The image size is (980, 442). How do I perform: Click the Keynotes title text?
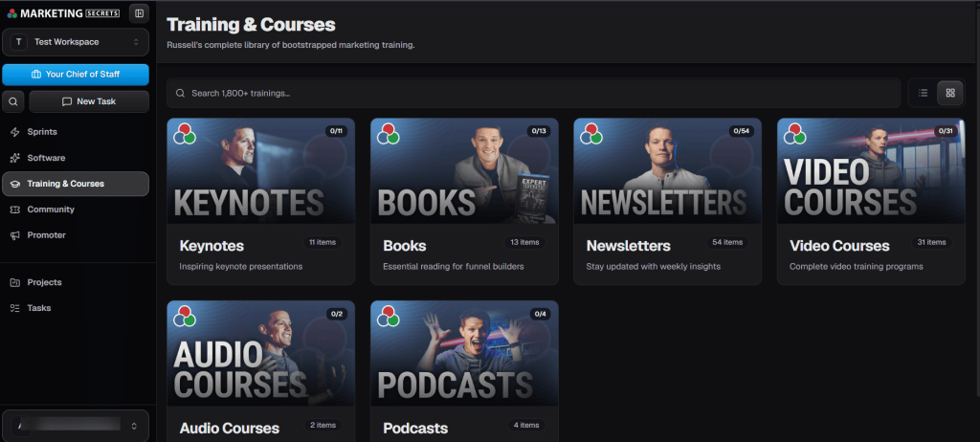(212, 246)
